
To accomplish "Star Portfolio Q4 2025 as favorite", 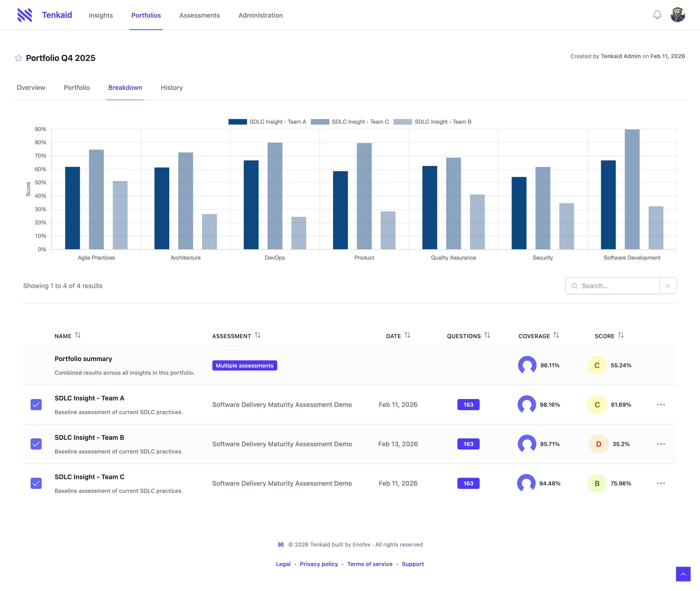I will (19, 58).
